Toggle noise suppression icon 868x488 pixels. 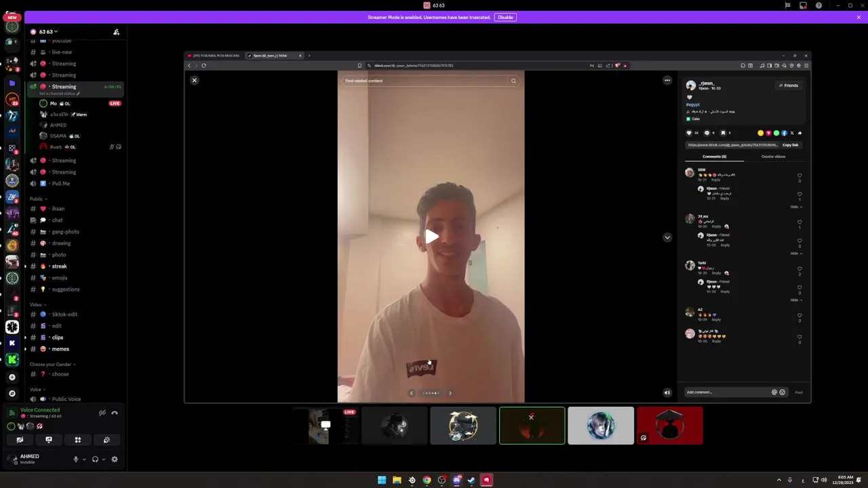(x=102, y=413)
